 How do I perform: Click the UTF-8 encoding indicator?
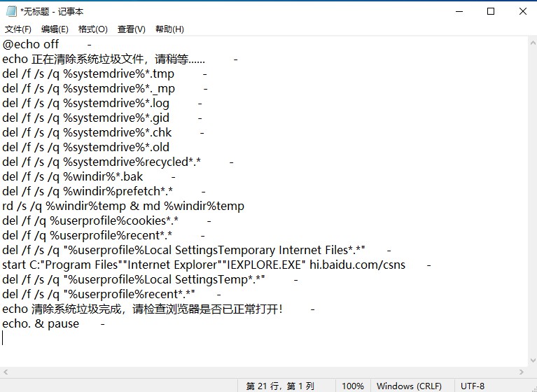pos(472,386)
